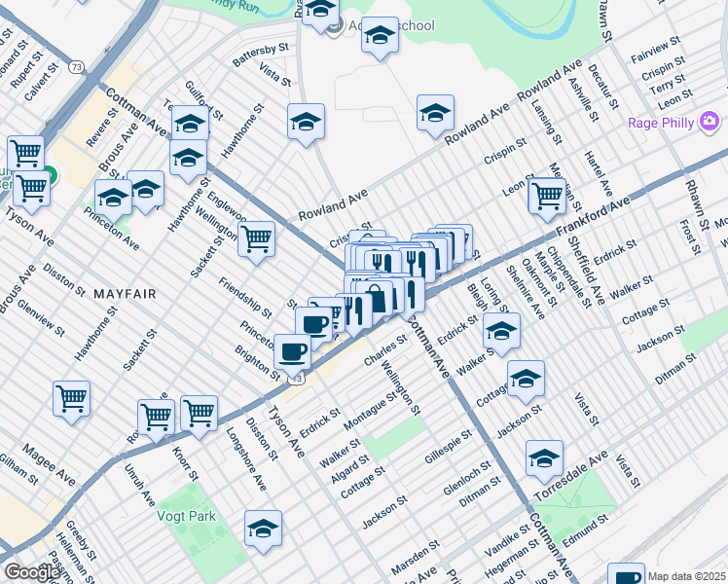Select the Guilford St label
Image resolution: width=728 pixels, height=584 pixels.
pyautogui.click(x=204, y=100)
